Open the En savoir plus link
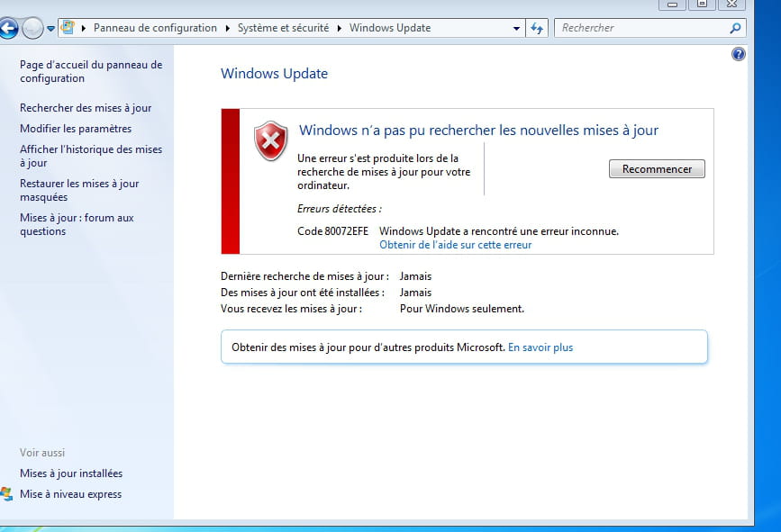781x532 pixels. [540, 347]
